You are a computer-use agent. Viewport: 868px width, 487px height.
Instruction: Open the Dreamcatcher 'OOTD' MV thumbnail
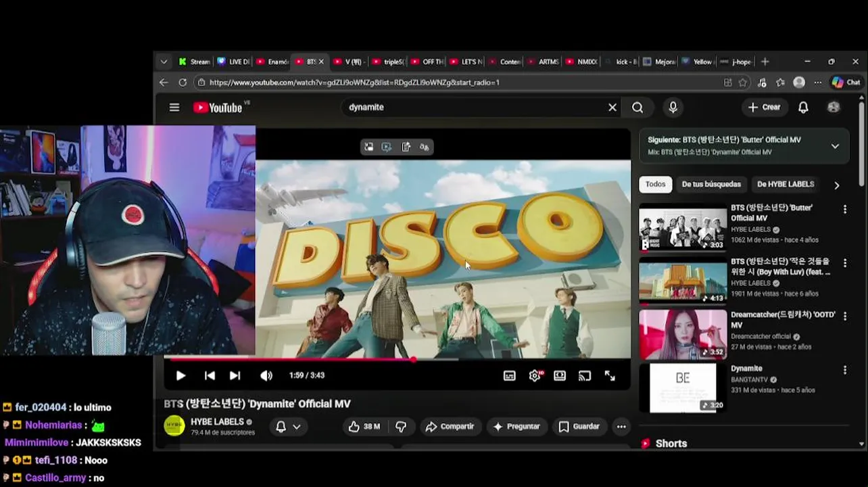[683, 334]
